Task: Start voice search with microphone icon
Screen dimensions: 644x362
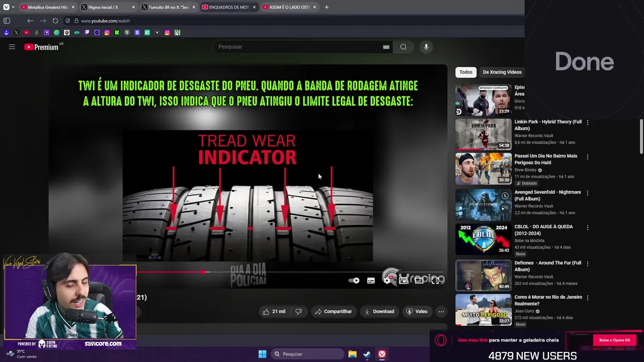Action: click(x=426, y=47)
